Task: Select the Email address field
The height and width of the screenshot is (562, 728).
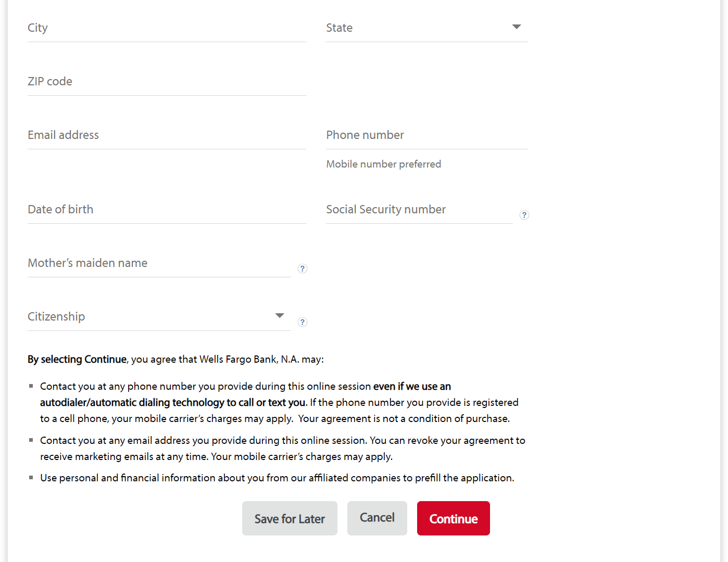Action: [x=167, y=135]
